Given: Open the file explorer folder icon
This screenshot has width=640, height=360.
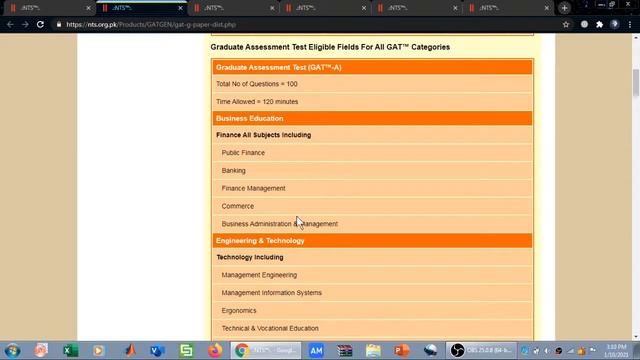Looking at the screenshot, I should [373, 351].
